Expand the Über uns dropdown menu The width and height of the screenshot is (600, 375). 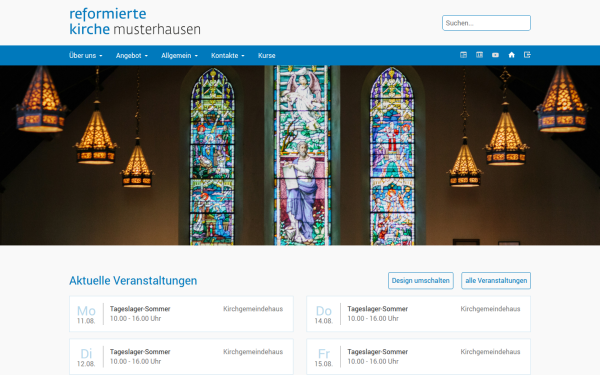pos(86,55)
